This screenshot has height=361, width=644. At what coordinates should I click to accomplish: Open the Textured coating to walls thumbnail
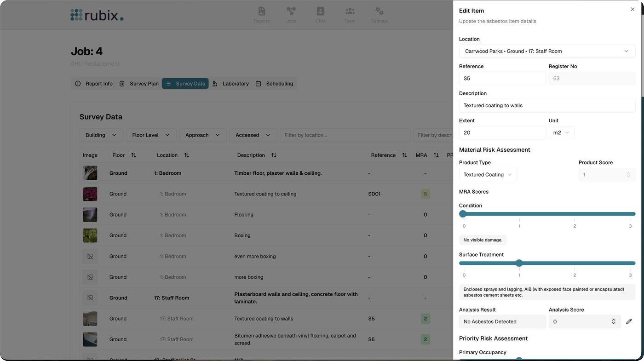click(x=90, y=319)
